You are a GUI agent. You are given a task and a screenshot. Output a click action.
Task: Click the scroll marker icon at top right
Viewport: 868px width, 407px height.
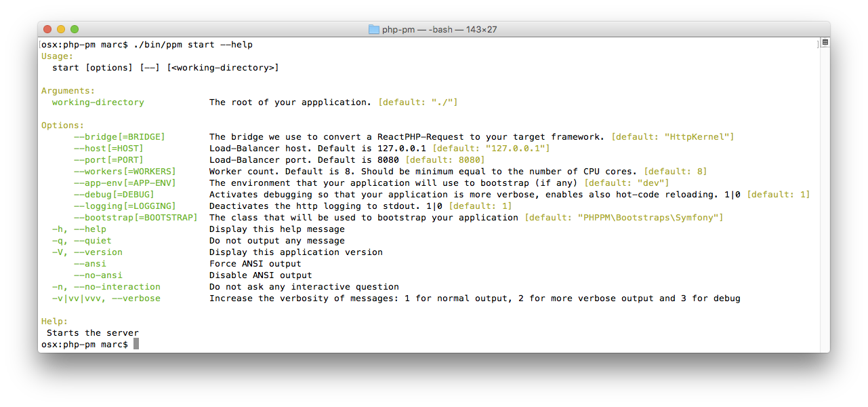[x=825, y=43]
